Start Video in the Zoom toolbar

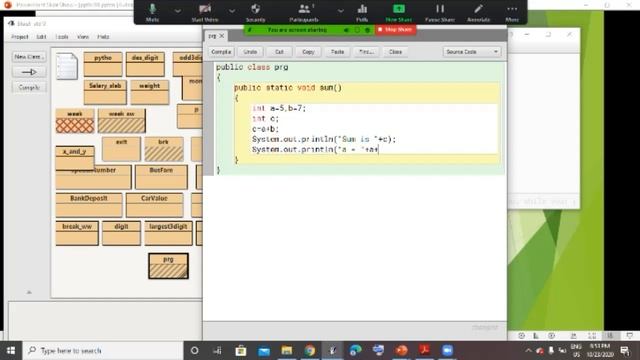pos(205,12)
